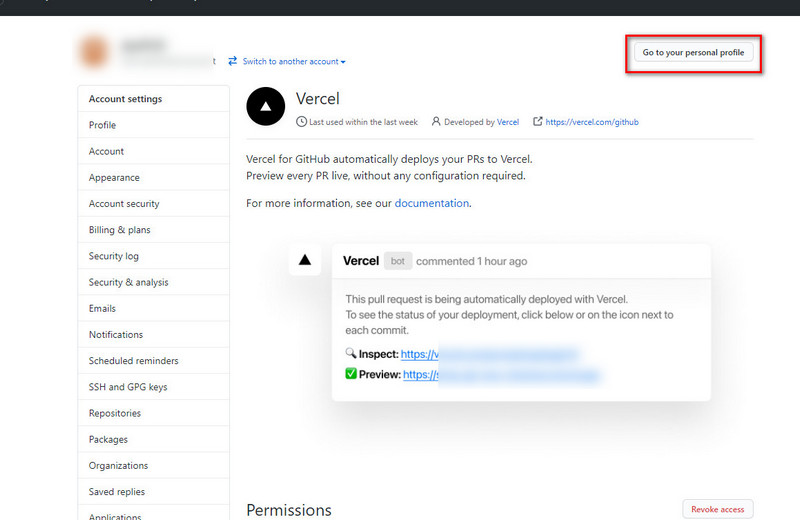
Task: Open the documentation link
Action: pos(432,203)
